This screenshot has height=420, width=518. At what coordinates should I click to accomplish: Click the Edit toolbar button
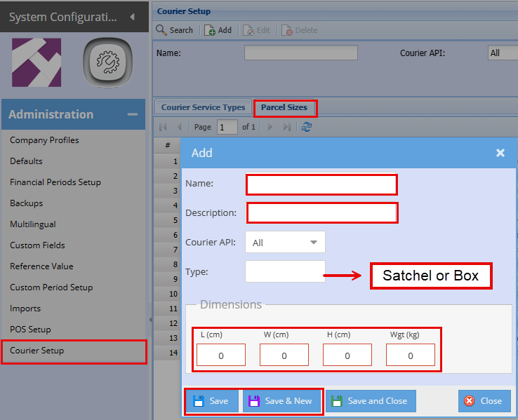tap(257, 30)
